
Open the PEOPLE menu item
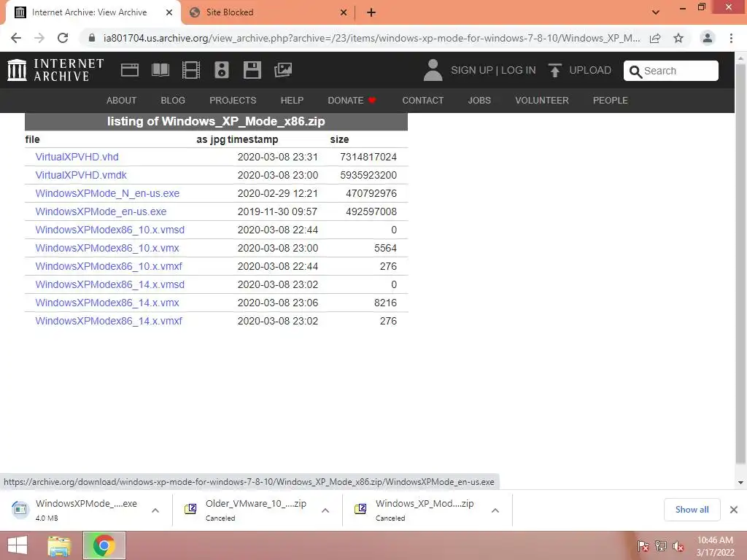(611, 101)
